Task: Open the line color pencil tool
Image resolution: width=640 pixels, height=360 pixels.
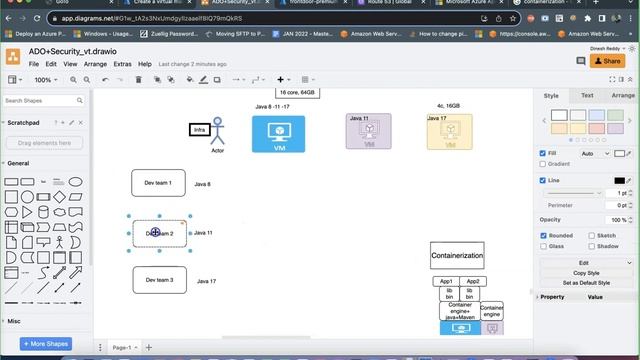Action: [203, 80]
